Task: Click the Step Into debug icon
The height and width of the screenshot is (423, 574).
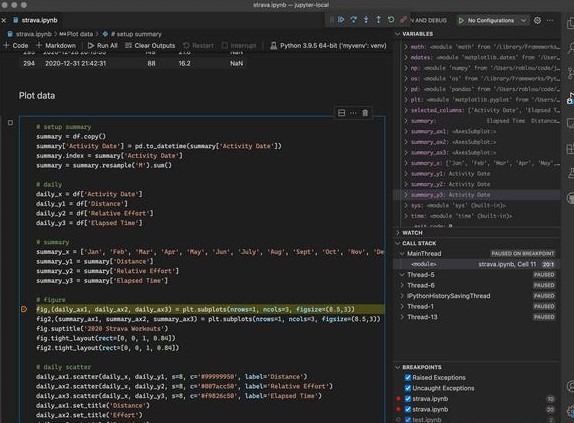Action: [366, 20]
